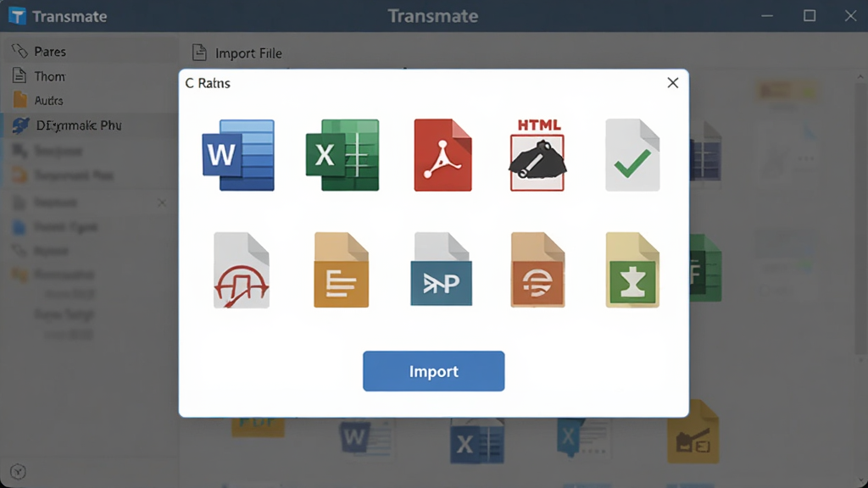This screenshot has width=868, height=488.
Task: Click the Transmate logo icon in title bar
Action: click(x=17, y=16)
